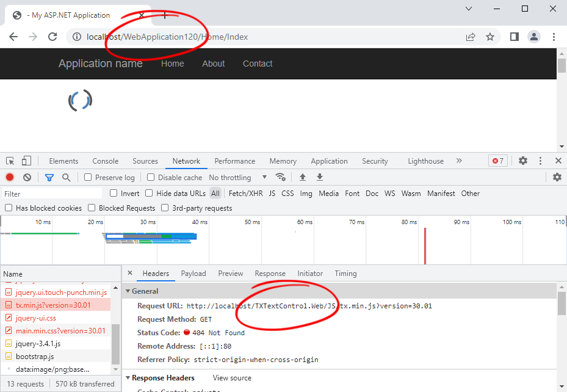The width and height of the screenshot is (567, 392).
Task: Open Network panel settings gear
Action: pyautogui.click(x=557, y=177)
